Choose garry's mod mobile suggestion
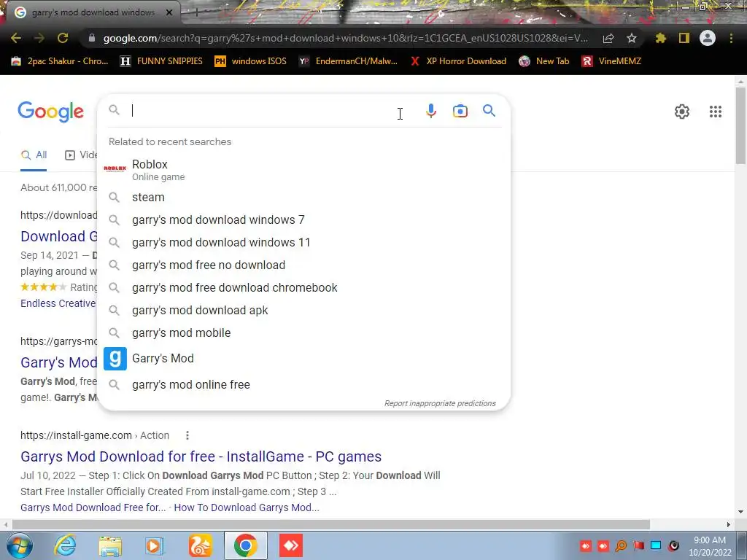This screenshot has width=747, height=560. coord(304,332)
